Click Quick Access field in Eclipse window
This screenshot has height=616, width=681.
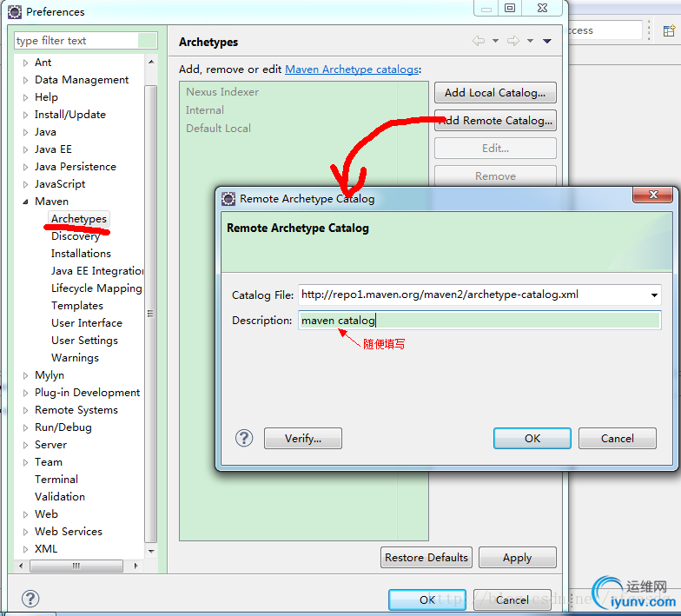click(x=605, y=30)
